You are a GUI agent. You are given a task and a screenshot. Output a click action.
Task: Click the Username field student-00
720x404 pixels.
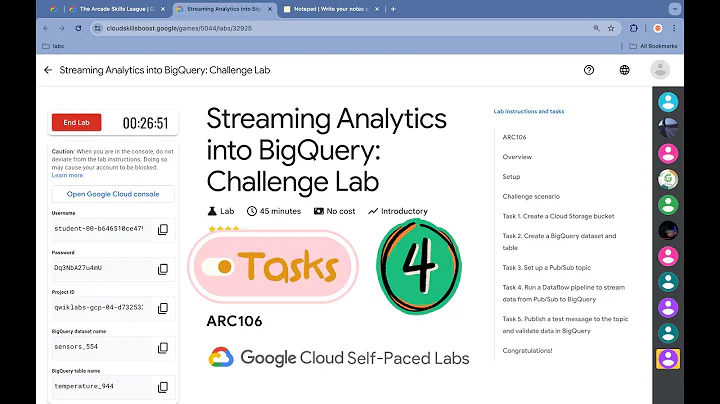[99, 229]
